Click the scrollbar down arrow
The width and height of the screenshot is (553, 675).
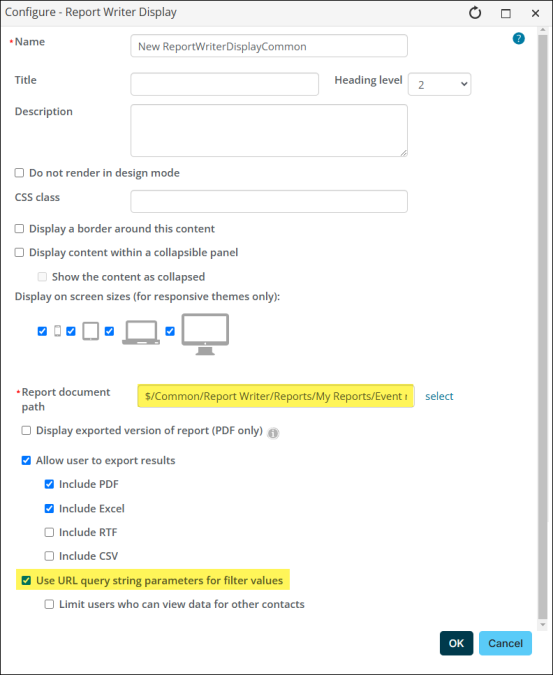point(543,624)
